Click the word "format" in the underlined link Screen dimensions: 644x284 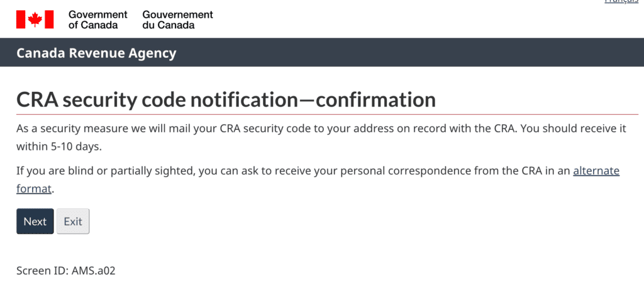click(34, 190)
